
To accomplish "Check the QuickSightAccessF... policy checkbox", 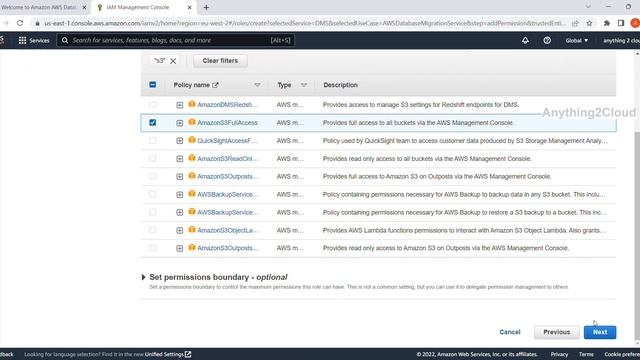I will click(x=153, y=140).
